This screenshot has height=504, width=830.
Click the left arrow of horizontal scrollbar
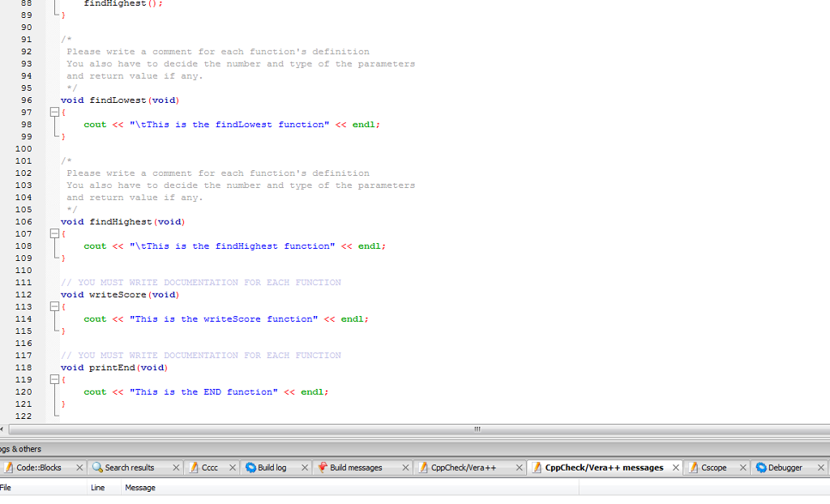click(x=2, y=429)
